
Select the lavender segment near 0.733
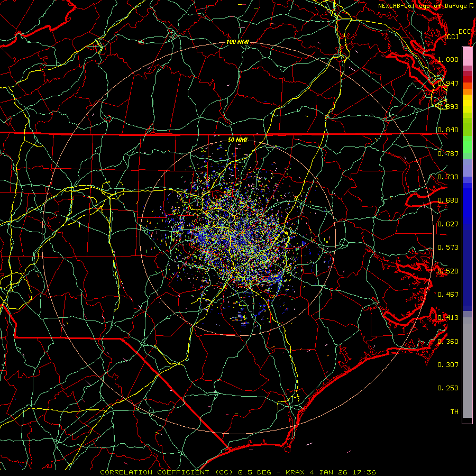(467, 168)
